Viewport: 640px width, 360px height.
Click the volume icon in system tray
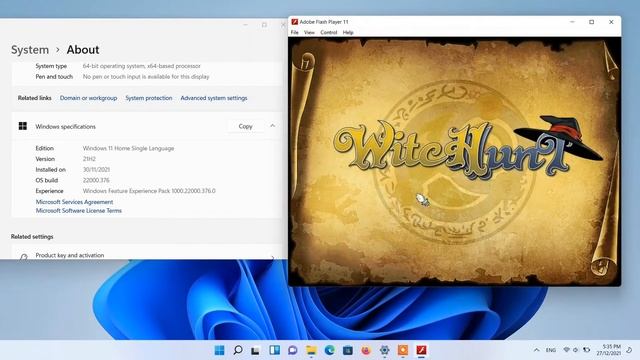tap(576, 350)
